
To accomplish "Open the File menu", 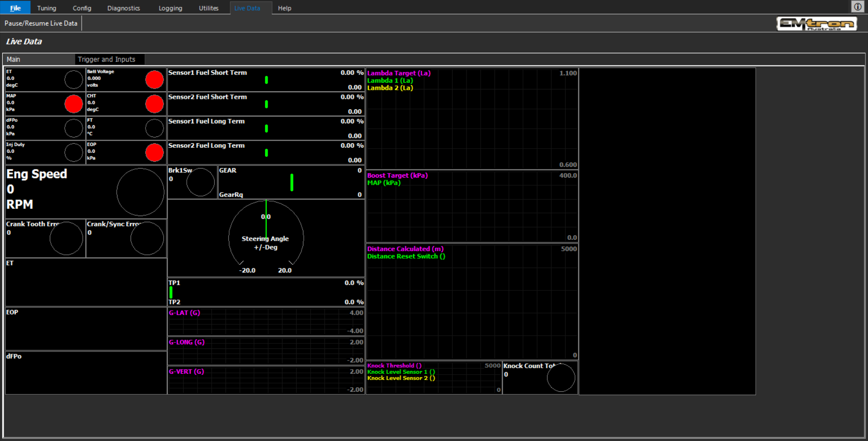I will (15, 8).
